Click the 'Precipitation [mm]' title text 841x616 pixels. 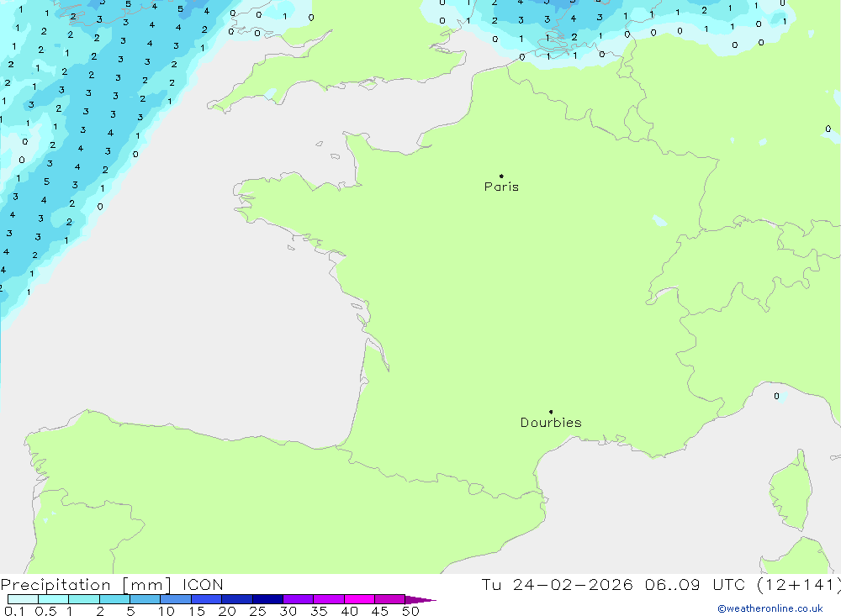click(x=86, y=585)
